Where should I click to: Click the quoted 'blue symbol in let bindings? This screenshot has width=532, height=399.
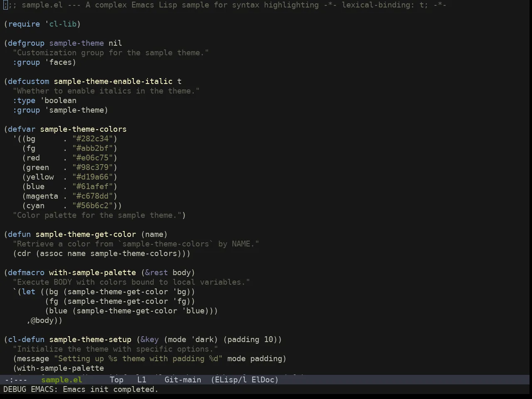point(193,311)
